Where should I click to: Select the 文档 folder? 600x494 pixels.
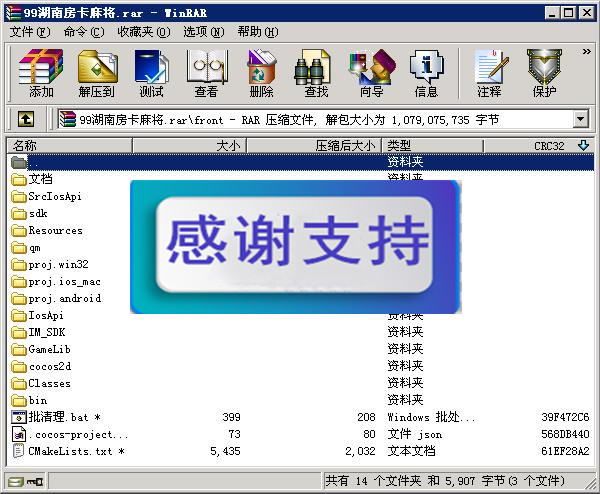point(32,179)
